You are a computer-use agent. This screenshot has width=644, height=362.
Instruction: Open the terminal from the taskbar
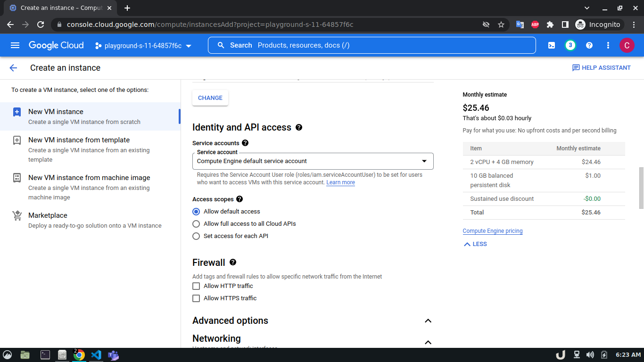tap(45, 355)
